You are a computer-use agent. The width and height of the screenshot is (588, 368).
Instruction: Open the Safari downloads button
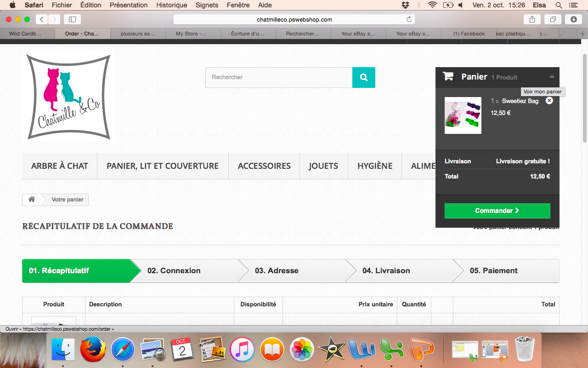574,19
